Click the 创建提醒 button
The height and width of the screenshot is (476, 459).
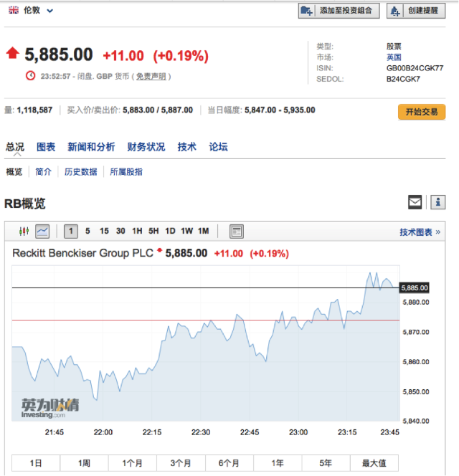coord(416,11)
